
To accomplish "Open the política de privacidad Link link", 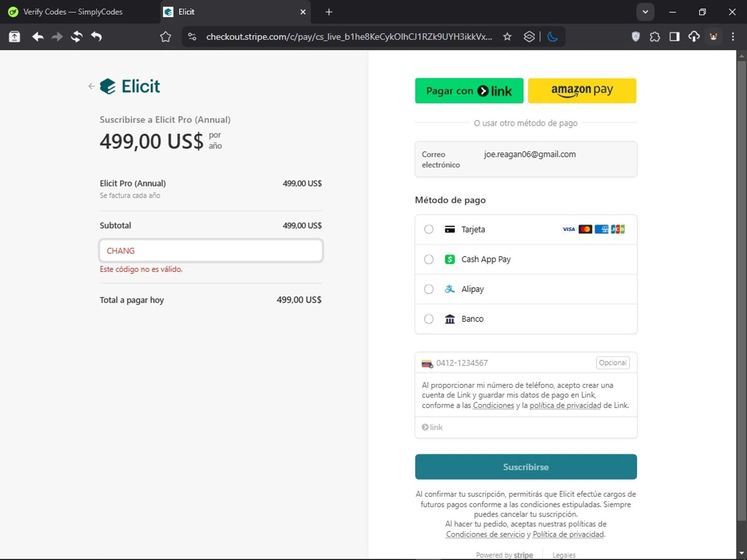I will pyautogui.click(x=565, y=406).
